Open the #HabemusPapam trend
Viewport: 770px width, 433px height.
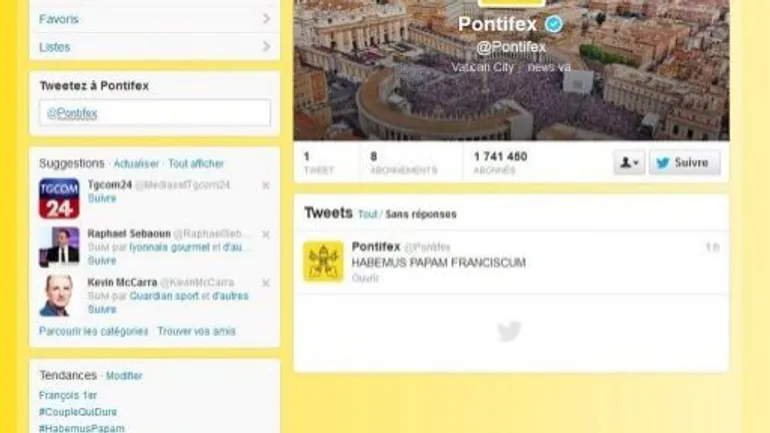pyautogui.click(x=82, y=428)
